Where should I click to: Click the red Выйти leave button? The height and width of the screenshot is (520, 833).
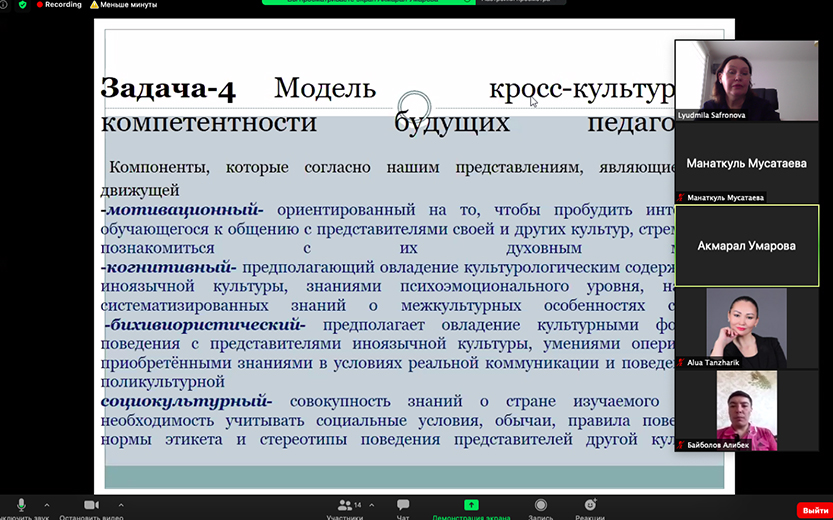point(815,510)
